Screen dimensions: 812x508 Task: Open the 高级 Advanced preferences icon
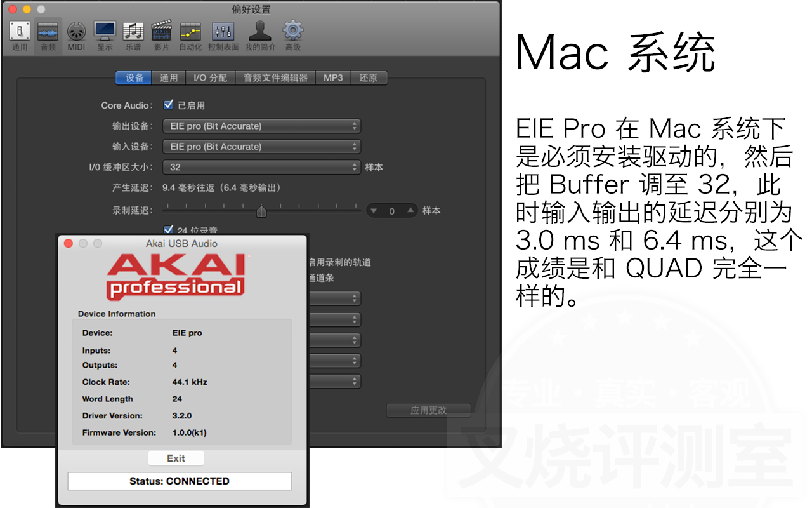tap(292, 36)
